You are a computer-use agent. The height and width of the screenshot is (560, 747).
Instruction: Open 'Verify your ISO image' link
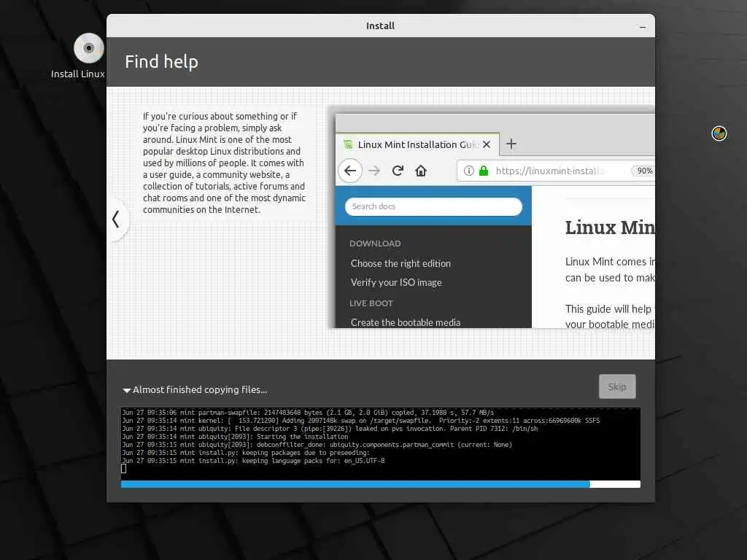(x=396, y=282)
